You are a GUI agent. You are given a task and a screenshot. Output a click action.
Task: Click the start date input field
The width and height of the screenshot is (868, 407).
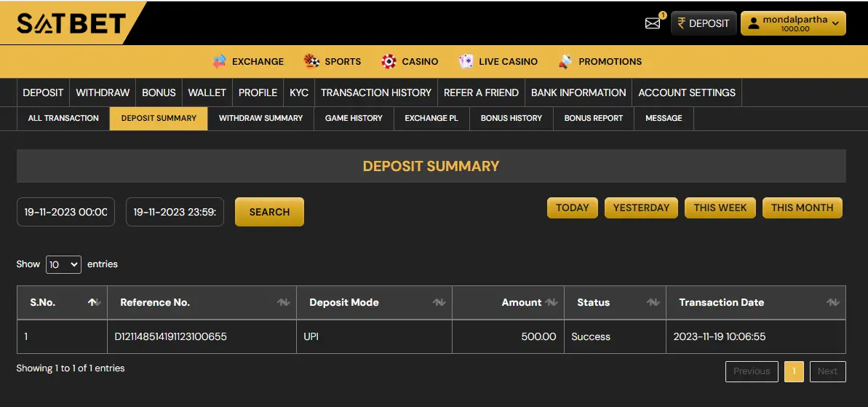tap(65, 212)
